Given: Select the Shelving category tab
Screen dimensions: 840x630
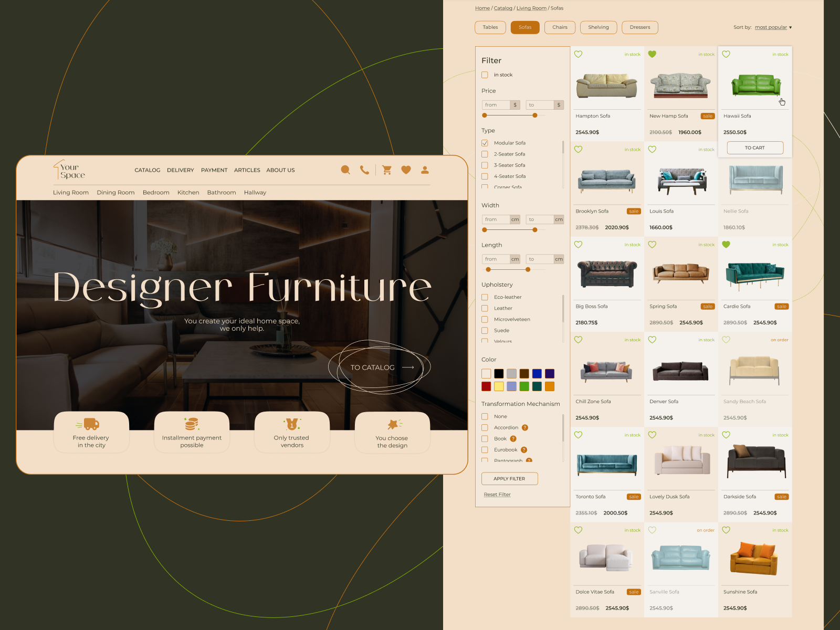Looking at the screenshot, I should (598, 27).
